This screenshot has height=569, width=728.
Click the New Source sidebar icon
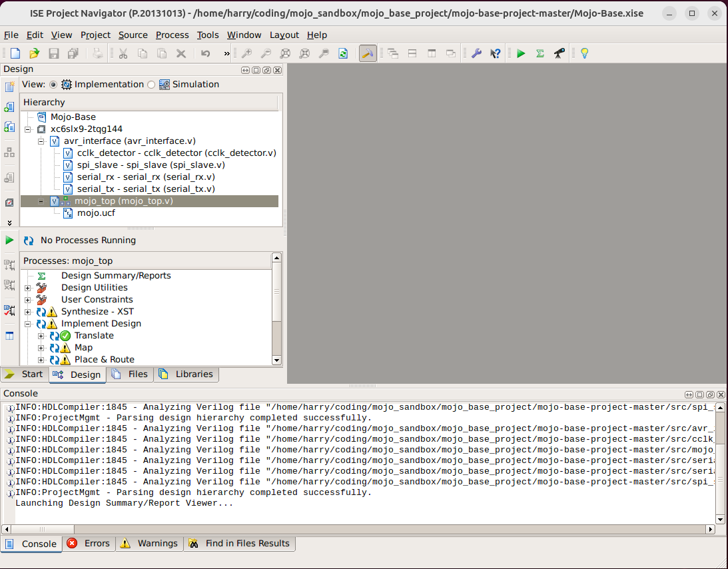coord(9,87)
